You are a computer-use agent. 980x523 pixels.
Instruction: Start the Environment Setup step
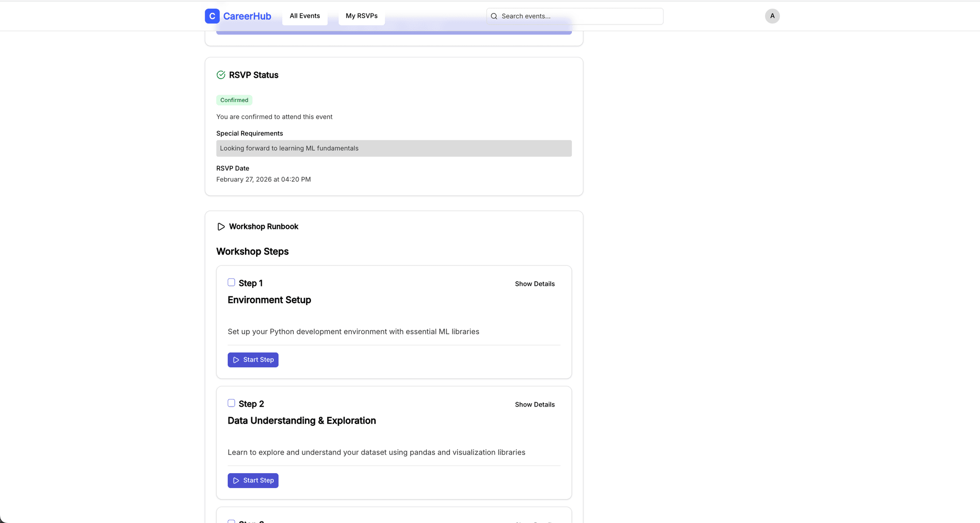253,359
